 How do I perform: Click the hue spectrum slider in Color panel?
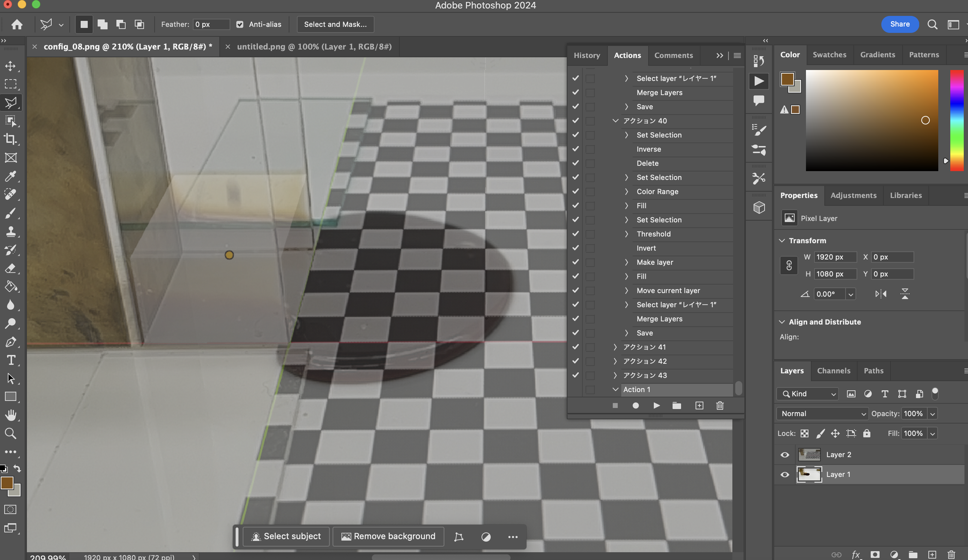[957, 121]
